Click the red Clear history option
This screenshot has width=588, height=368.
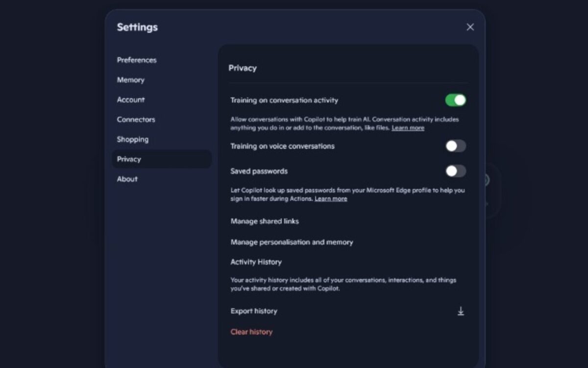tap(251, 332)
